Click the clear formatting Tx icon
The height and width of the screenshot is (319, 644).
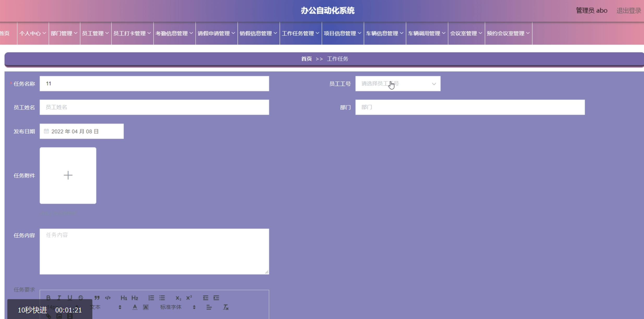click(226, 307)
